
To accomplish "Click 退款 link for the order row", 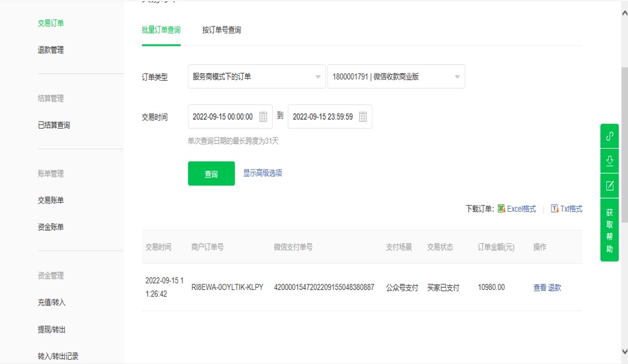I will (555, 288).
